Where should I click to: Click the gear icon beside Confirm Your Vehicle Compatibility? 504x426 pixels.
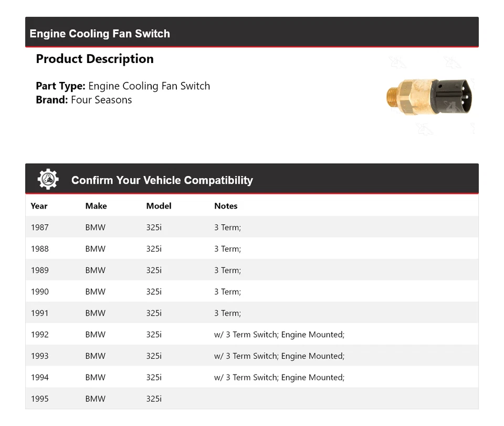(x=48, y=180)
